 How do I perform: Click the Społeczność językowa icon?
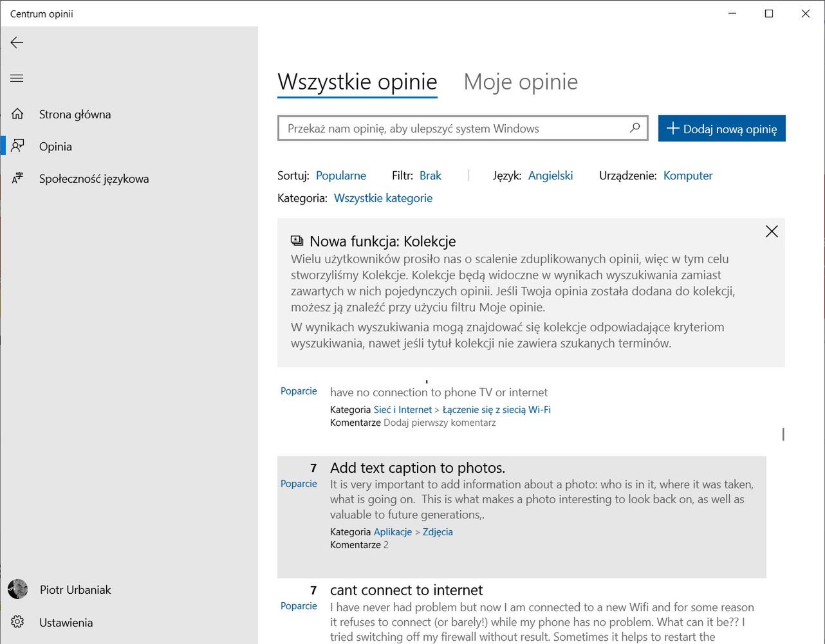(x=17, y=178)
